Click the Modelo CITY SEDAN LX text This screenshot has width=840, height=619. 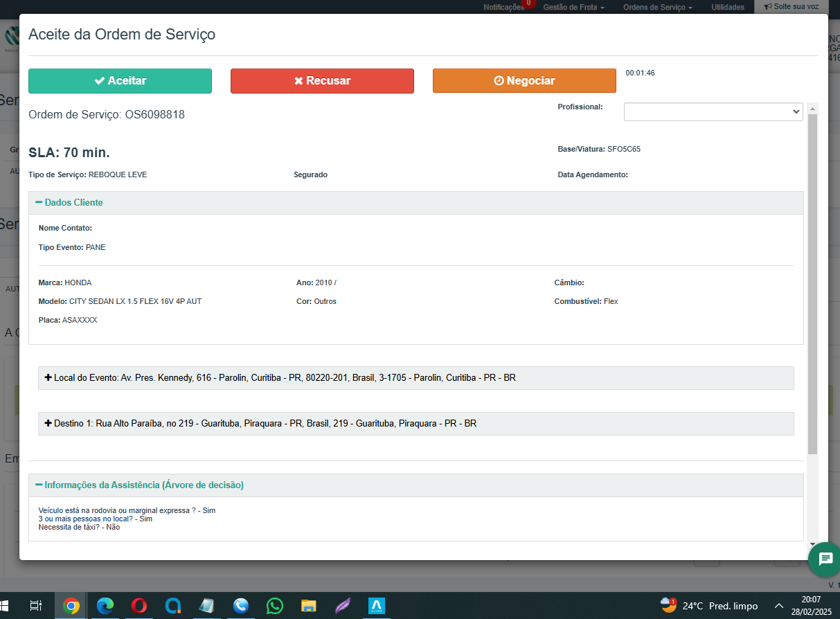pos(120,301)
